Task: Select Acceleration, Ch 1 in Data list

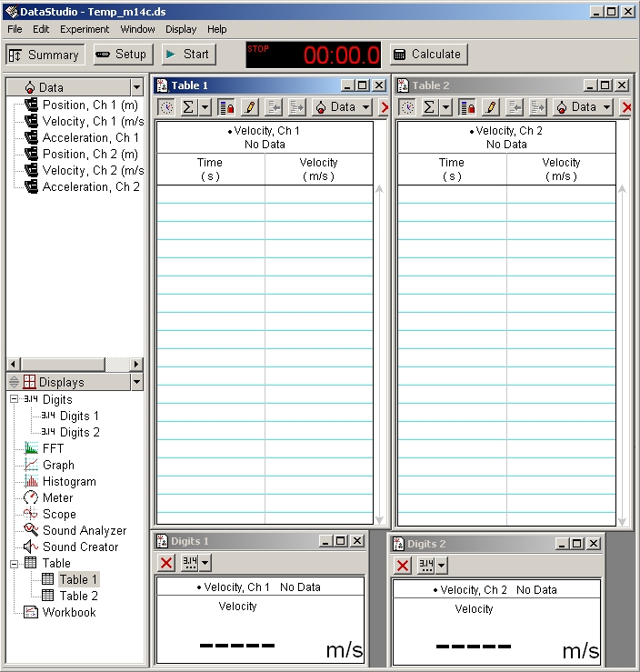Action: pyautogui.click(x=82, y=137)
